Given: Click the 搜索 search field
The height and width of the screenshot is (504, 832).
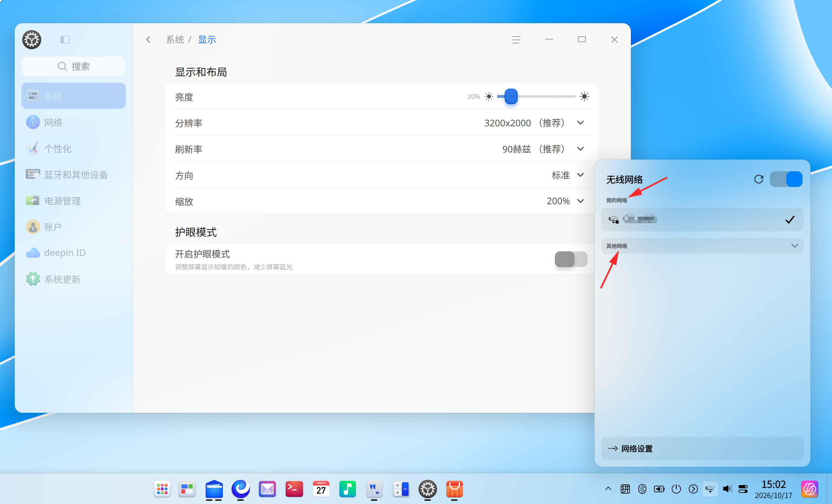Looking at the screenshot, I should 74,66.
